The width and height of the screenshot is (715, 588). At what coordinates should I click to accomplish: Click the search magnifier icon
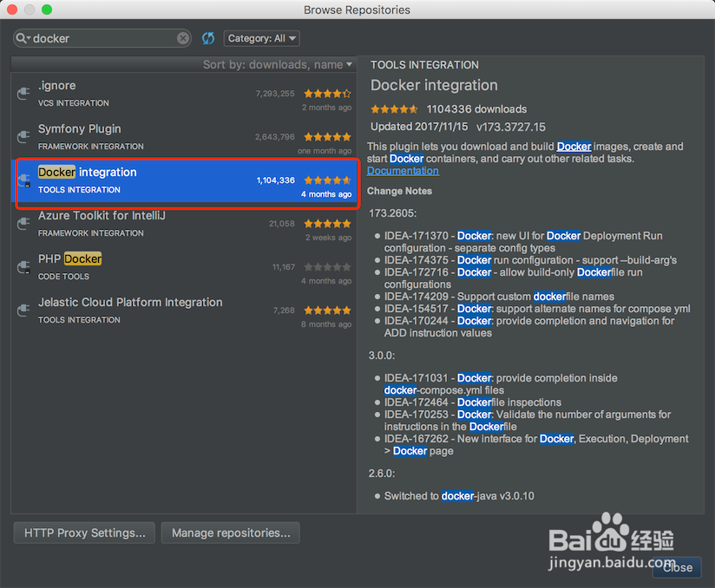(x=21, y=38)
